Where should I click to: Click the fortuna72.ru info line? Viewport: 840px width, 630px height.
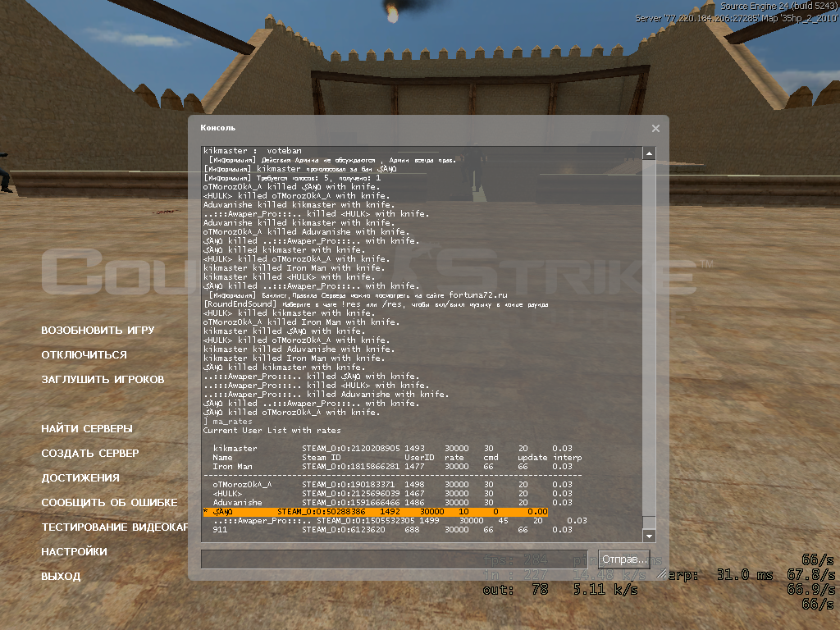pos(358,295)
